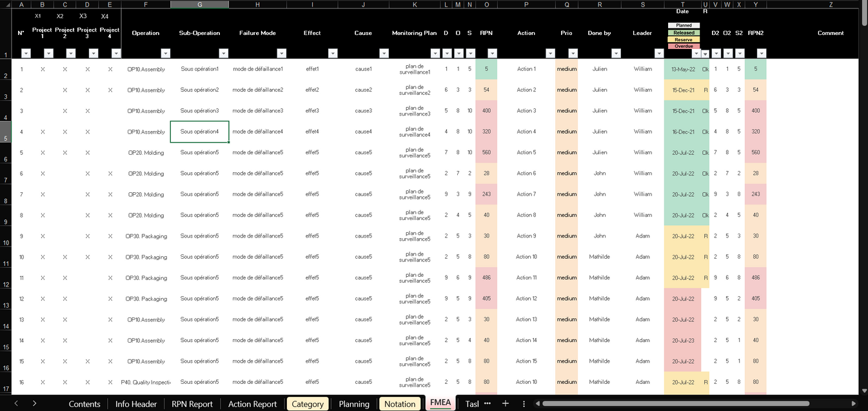The image size is (868, 411).
Task: Click the ellipsis icon beside the Tasl tab
Action: pyautogui.click(x=488, y=403)
